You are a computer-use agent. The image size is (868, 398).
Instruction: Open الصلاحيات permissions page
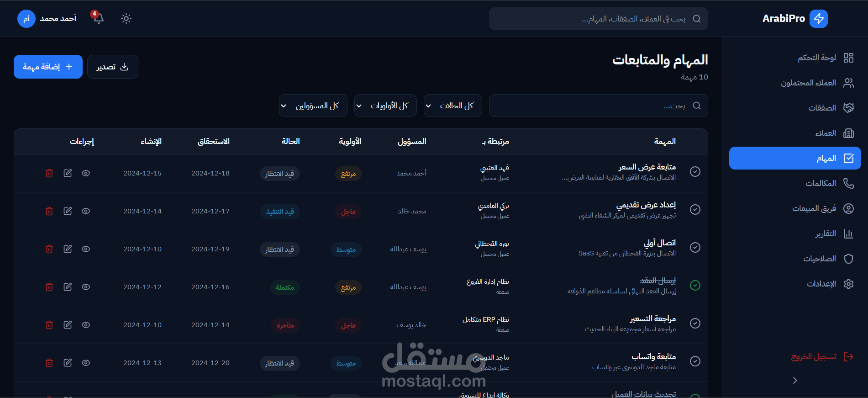click(795, 259)
